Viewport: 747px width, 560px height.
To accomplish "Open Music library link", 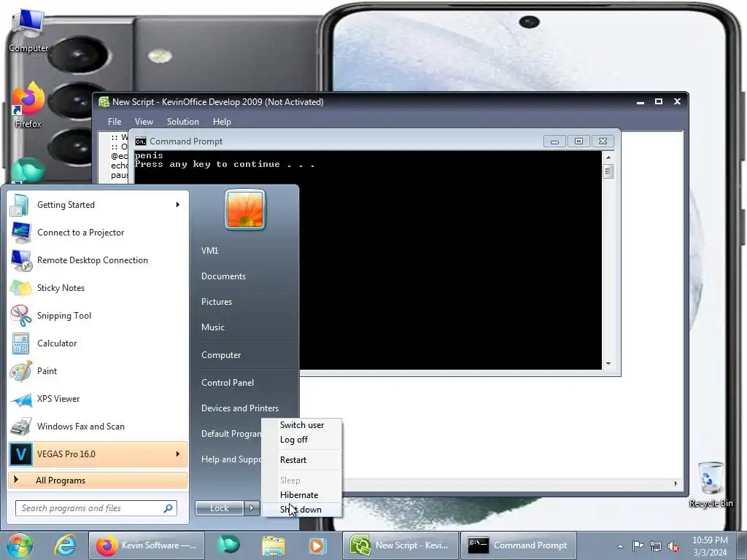I will (213, 327).
